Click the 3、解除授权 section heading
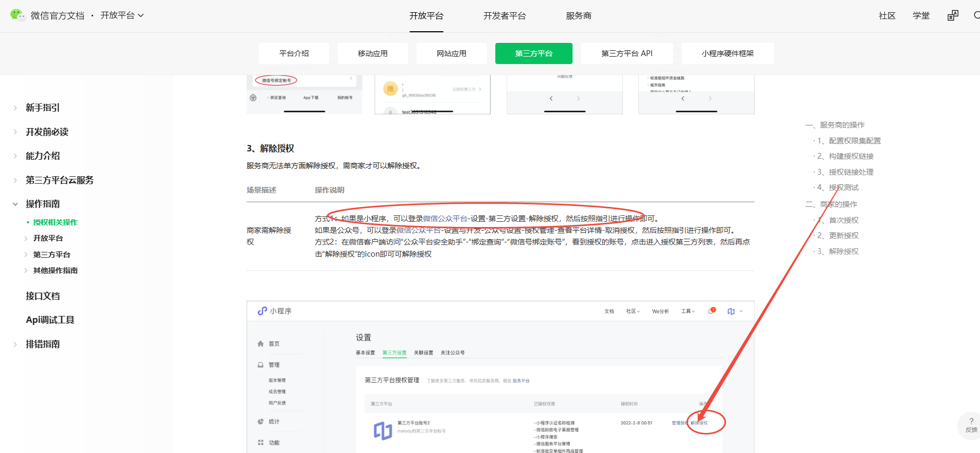This screenshot has width=980, height=453. [x=270, y=148]
